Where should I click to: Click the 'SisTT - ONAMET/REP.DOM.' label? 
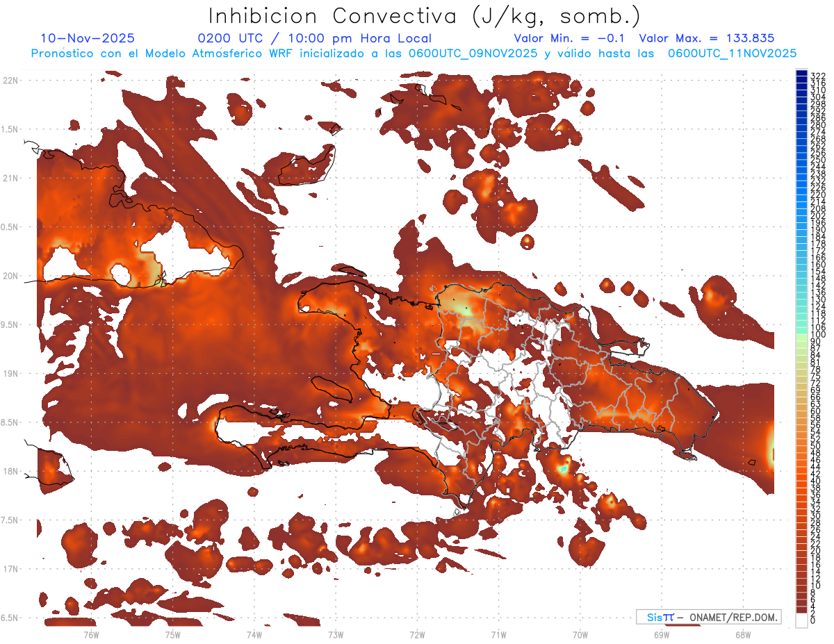709,617
